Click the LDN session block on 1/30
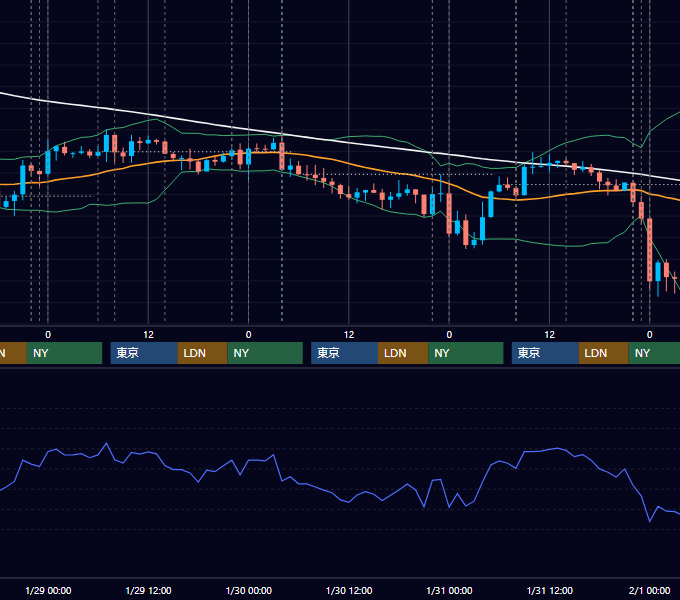680x600 pixels. (403, 353)
